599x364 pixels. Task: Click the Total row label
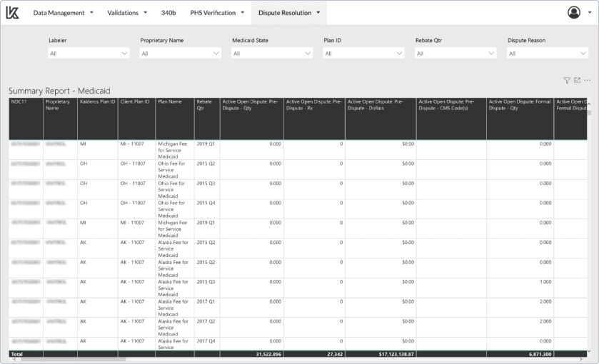click(x=17, y=355)
